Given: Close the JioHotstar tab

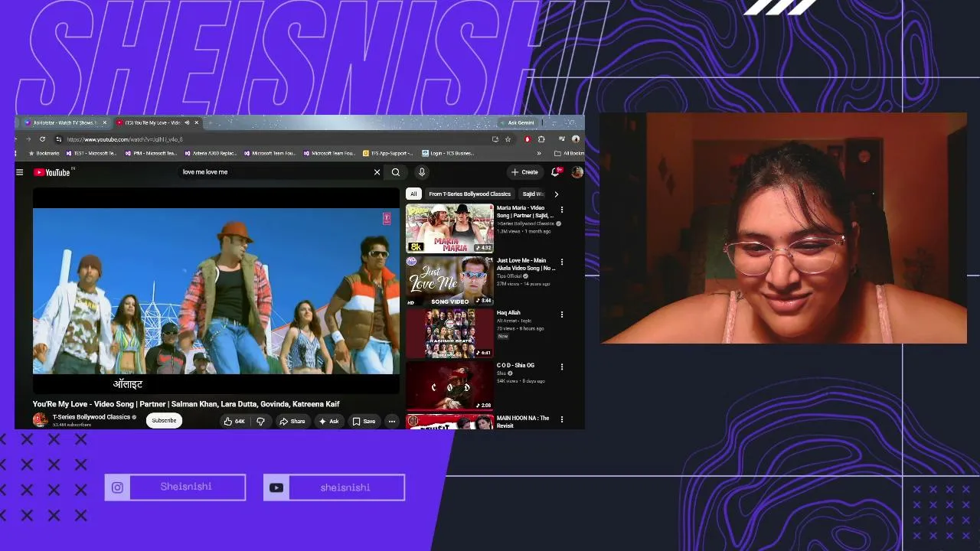Looking at the screenshot, I should 105,122.
